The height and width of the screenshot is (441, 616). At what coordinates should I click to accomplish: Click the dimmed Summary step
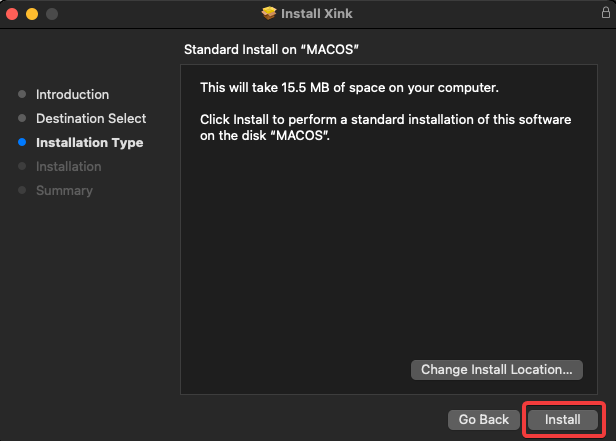(x=64, y=191)
